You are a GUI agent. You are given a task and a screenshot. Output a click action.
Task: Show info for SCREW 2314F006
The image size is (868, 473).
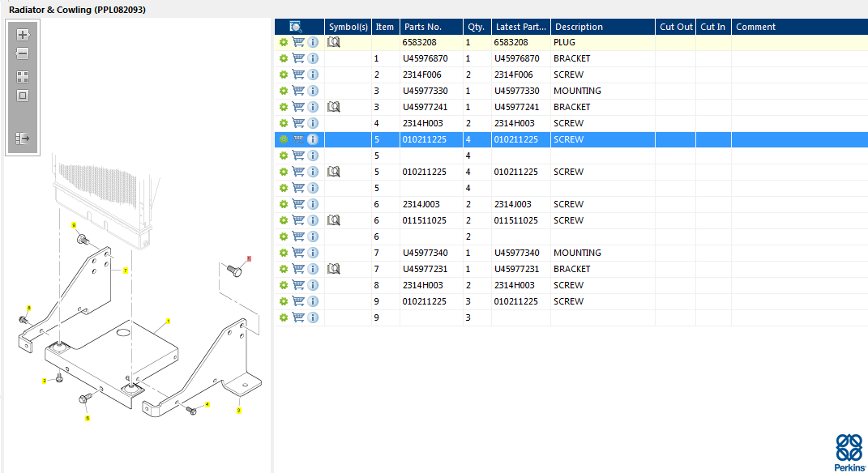[313, 75]
